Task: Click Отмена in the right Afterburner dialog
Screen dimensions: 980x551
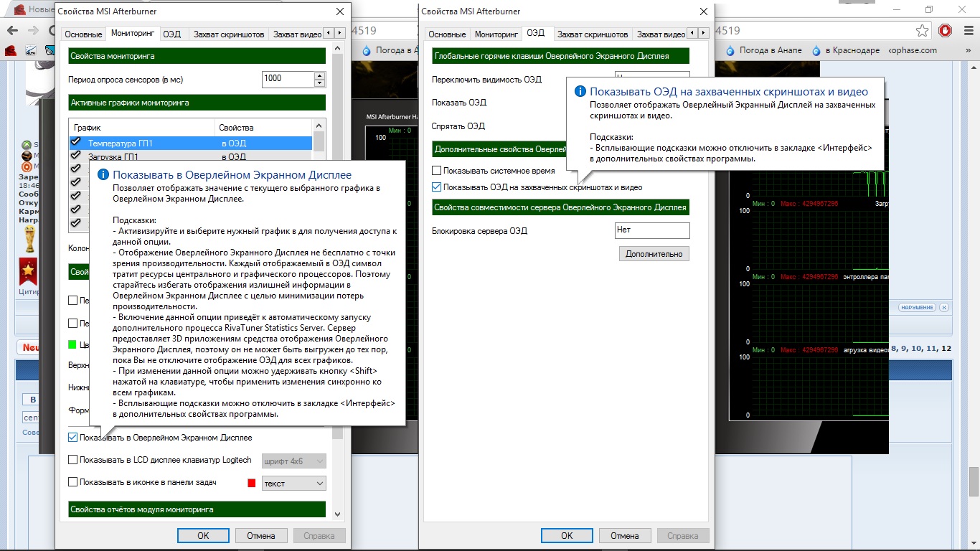Action: point(624,536)
